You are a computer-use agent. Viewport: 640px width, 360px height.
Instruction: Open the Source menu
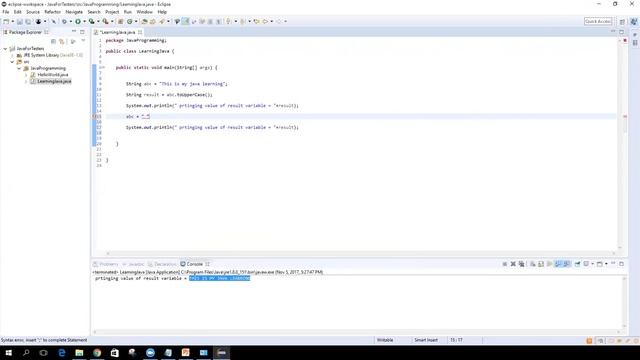33,12
